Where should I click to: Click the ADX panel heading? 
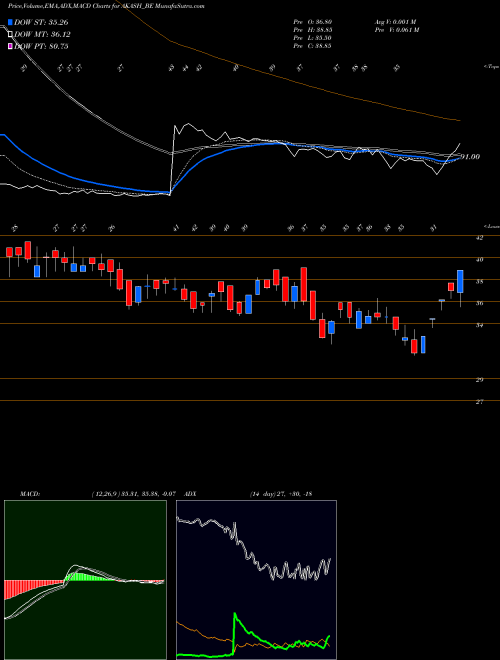click(191, 494)
